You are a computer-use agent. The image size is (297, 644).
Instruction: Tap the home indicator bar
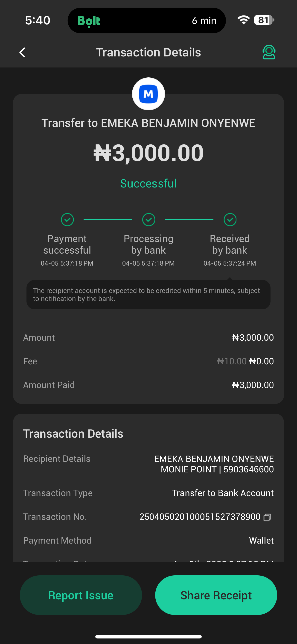tap(148, 636)
